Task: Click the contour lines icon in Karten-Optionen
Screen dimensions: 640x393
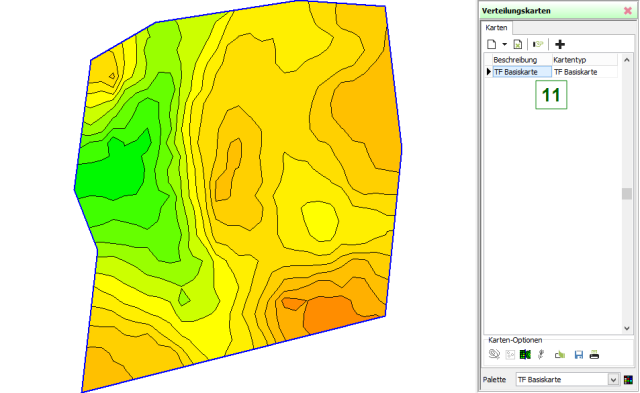Action: pos(494,354)
